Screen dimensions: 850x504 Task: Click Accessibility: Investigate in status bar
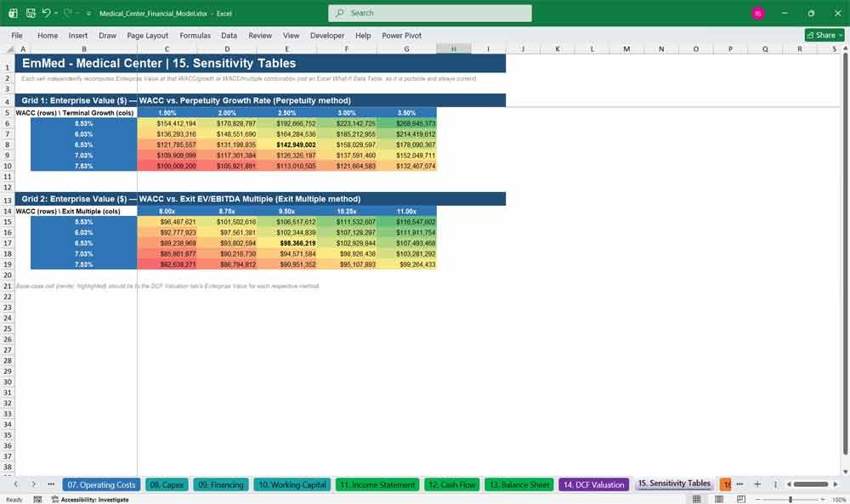click(x=90, y=499)
